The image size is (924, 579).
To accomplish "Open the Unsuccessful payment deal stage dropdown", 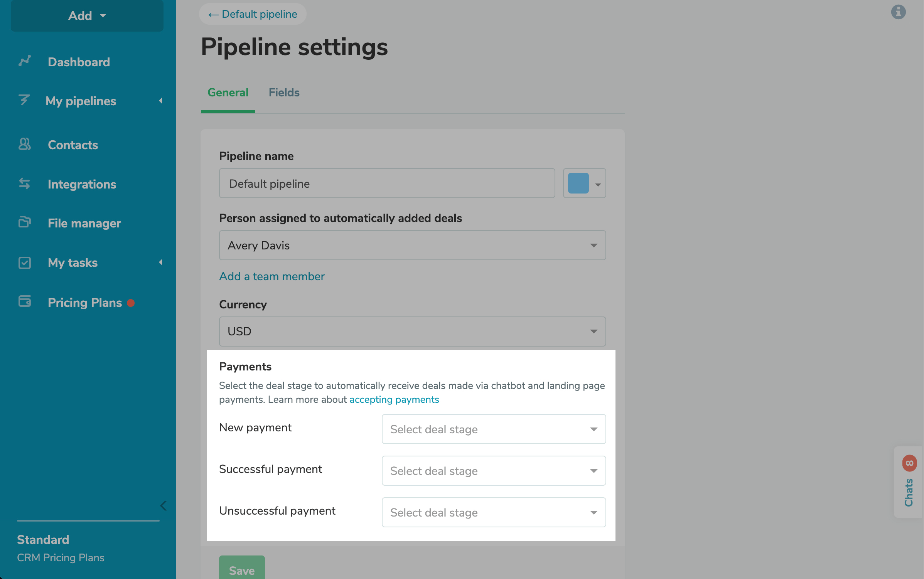I will coord(493,512).
